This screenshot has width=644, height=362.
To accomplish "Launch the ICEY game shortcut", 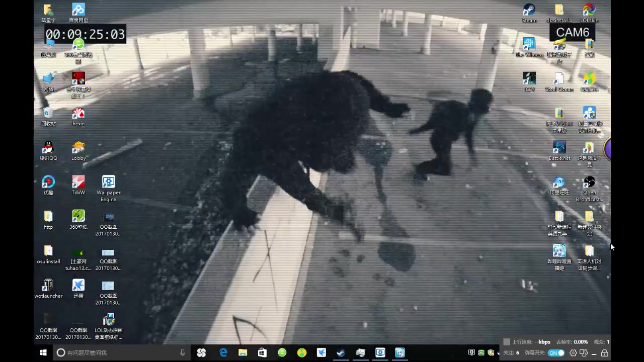I will (529, 82).
